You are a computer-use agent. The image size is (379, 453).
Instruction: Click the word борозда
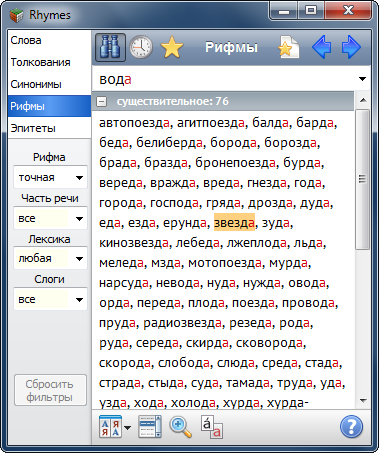291,143
